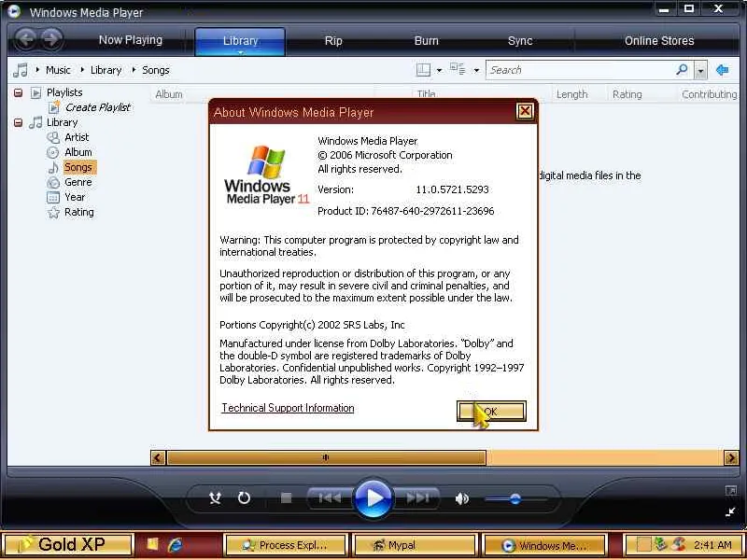Image resolution: width=747 pixels, height=560 pixels.
Task: Click the blue arrow beside search
Action: click(x=722, y=70)
